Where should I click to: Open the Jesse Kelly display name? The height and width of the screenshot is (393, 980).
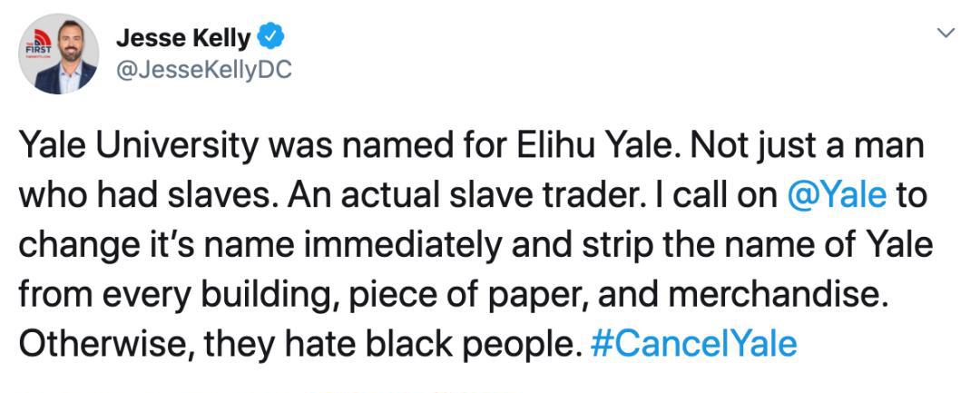point(183,39)
